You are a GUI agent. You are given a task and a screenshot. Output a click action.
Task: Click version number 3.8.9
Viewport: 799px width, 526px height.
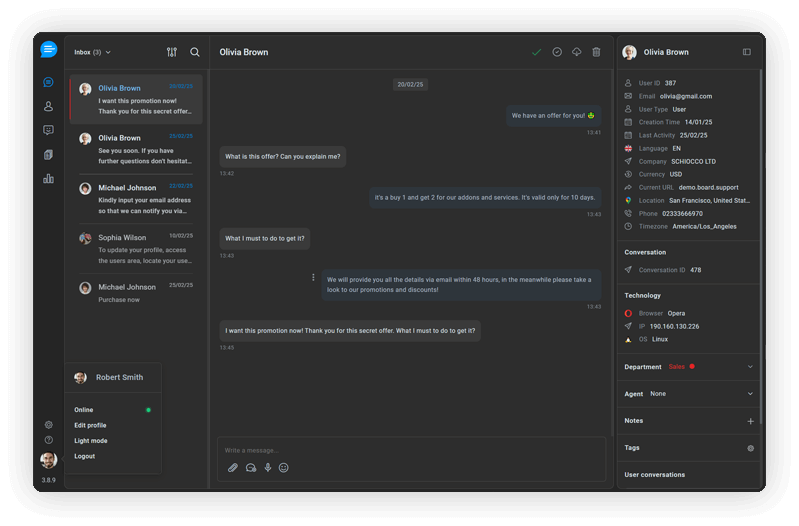click(x=48, y=480)
